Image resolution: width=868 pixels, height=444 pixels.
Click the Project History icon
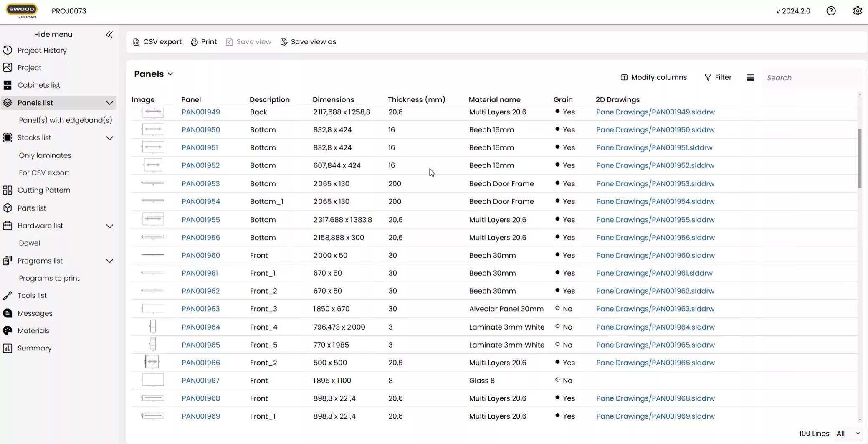tap(8, 50)
